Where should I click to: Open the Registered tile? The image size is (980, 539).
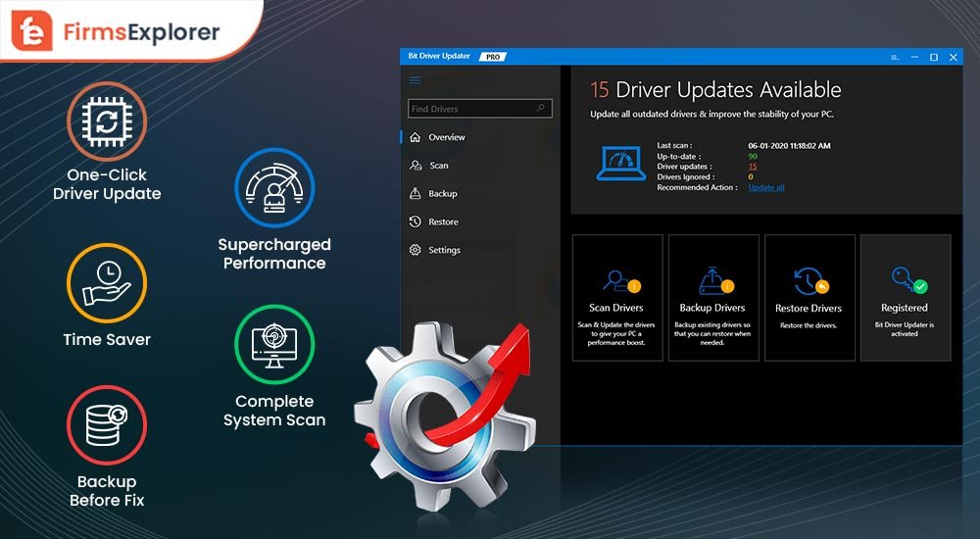point(906,298)
